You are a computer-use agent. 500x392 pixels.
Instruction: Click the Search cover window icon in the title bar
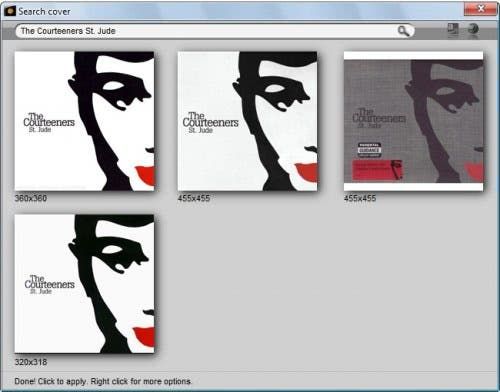10,11
